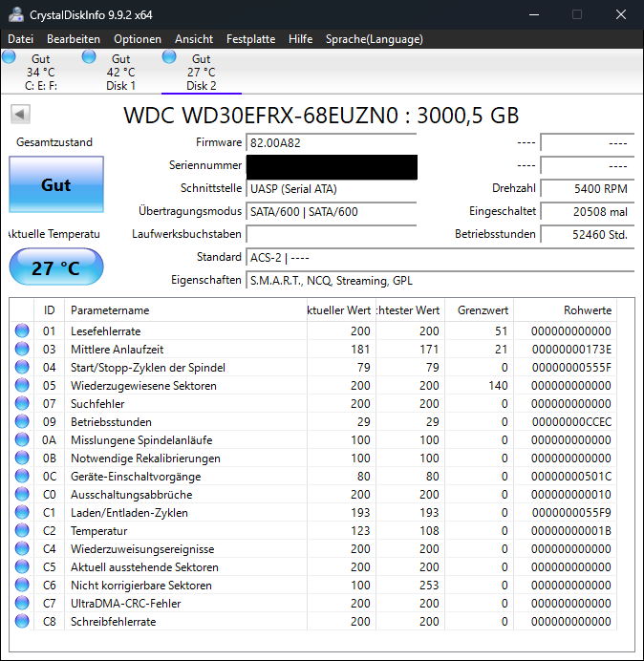Click status orb for C: E: F: drive
Screen dimensions: 644x661
tap(9, 56)
